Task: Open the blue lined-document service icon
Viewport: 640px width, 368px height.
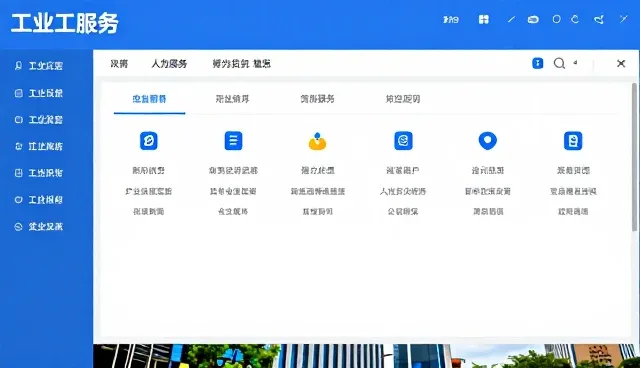Action: point(233,141)
